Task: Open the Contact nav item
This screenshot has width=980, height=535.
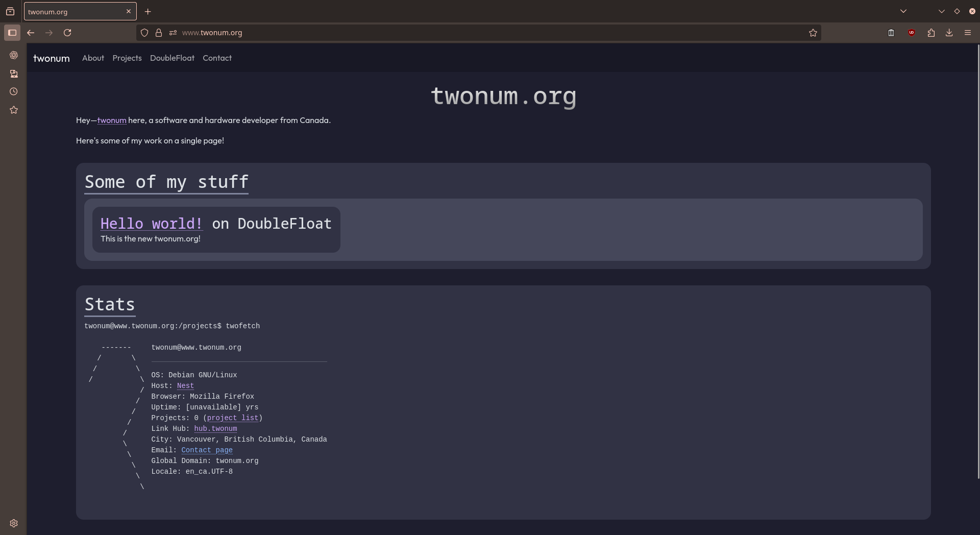Action: pos(217,58)
